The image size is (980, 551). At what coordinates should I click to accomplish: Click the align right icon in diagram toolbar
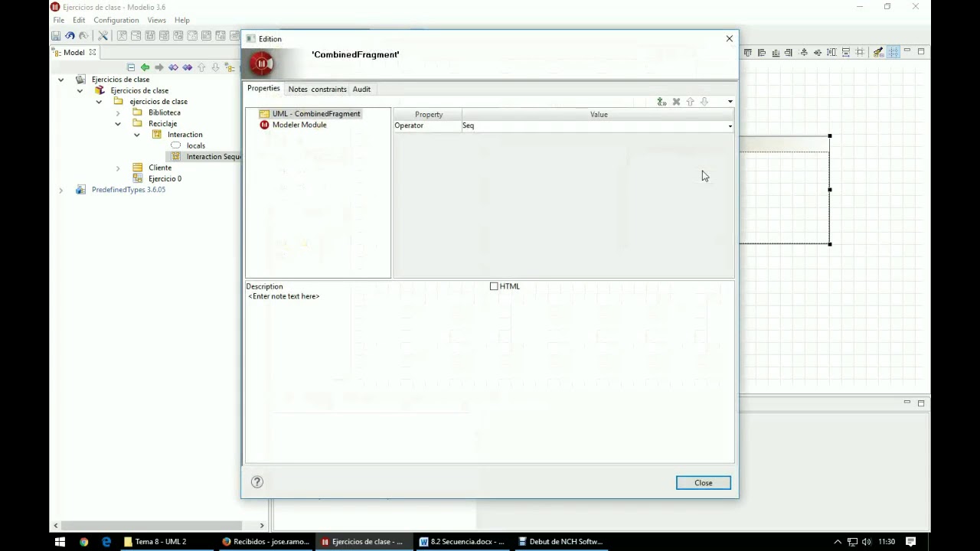[x=789, y=52]
